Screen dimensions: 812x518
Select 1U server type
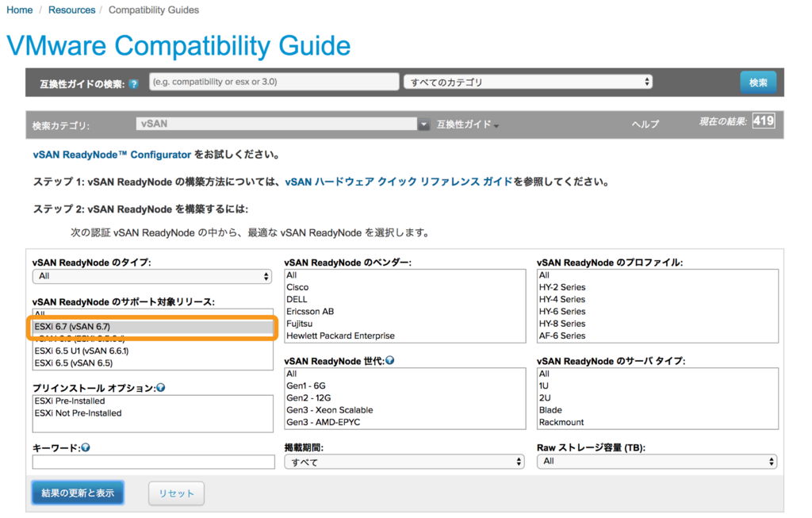pyautogui.click(x=657, y=386)
